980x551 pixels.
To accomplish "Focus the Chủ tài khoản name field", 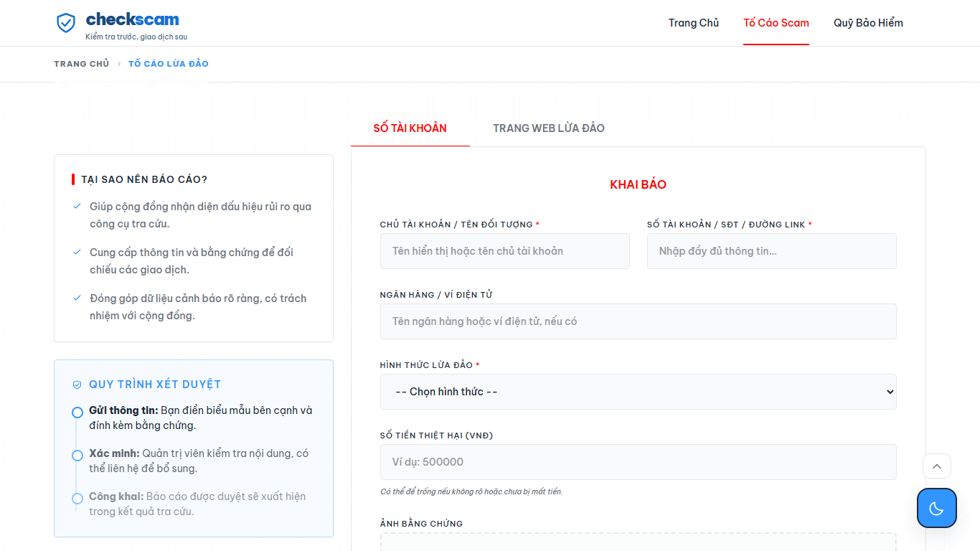I will tap(505, 251).
